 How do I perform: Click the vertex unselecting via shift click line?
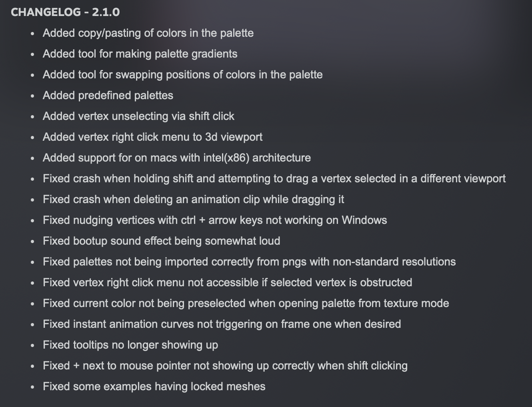[138, 116]
